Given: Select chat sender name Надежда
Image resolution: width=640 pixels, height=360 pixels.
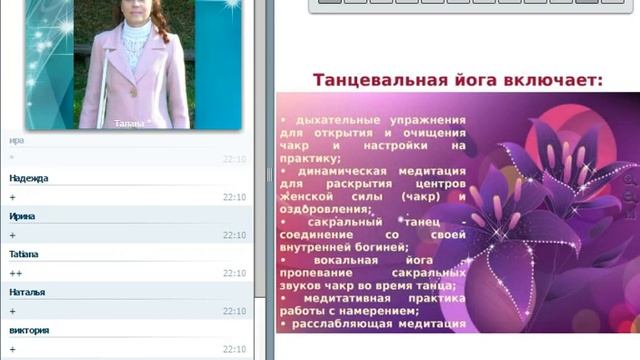Looking at the screenshot, I should coord(29,178).
